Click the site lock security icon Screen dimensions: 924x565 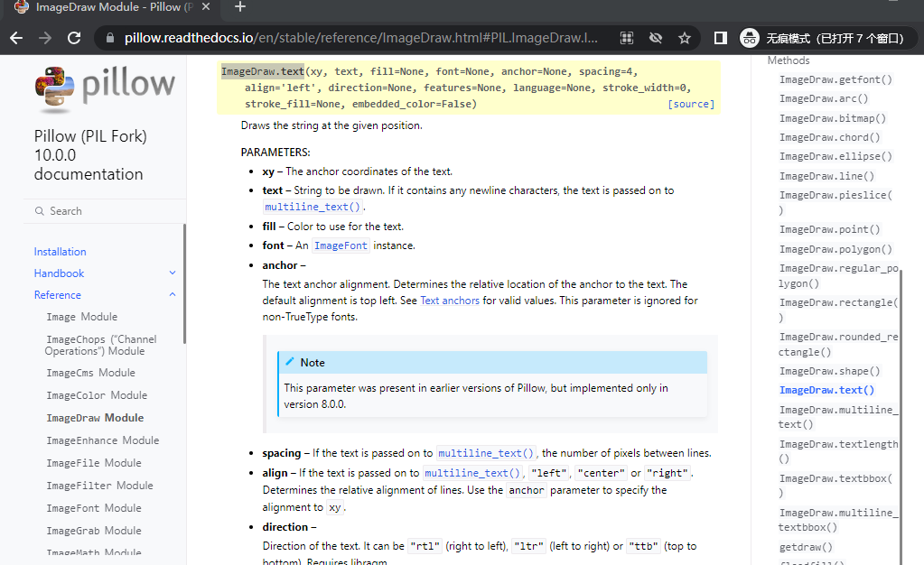(x=109, y=38)
